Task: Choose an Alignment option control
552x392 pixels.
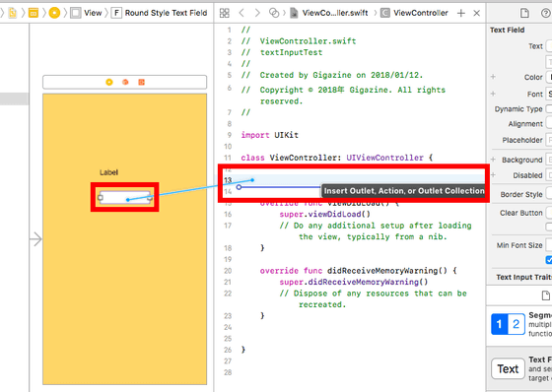Action: pos(549,123)
